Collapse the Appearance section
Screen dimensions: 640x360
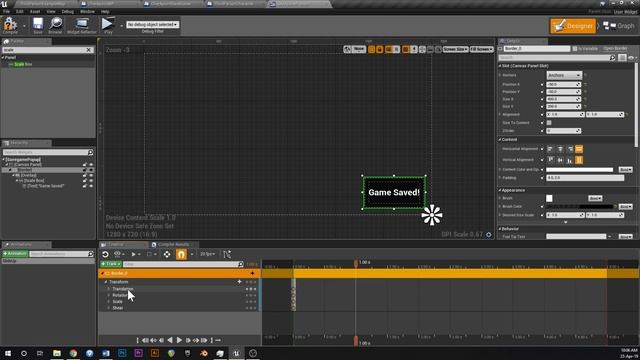pos(500,190)
